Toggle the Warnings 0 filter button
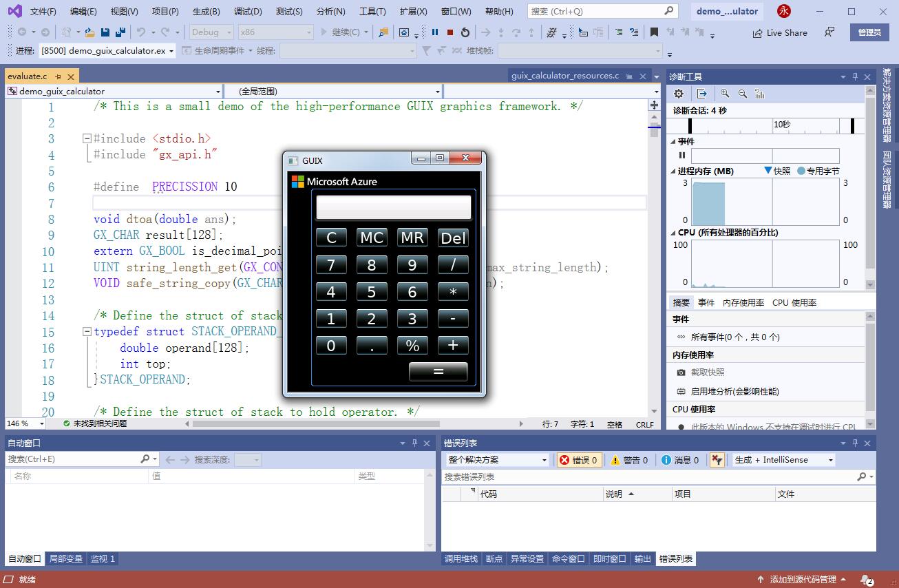899x588 pixels. click(x=630, y=460)
